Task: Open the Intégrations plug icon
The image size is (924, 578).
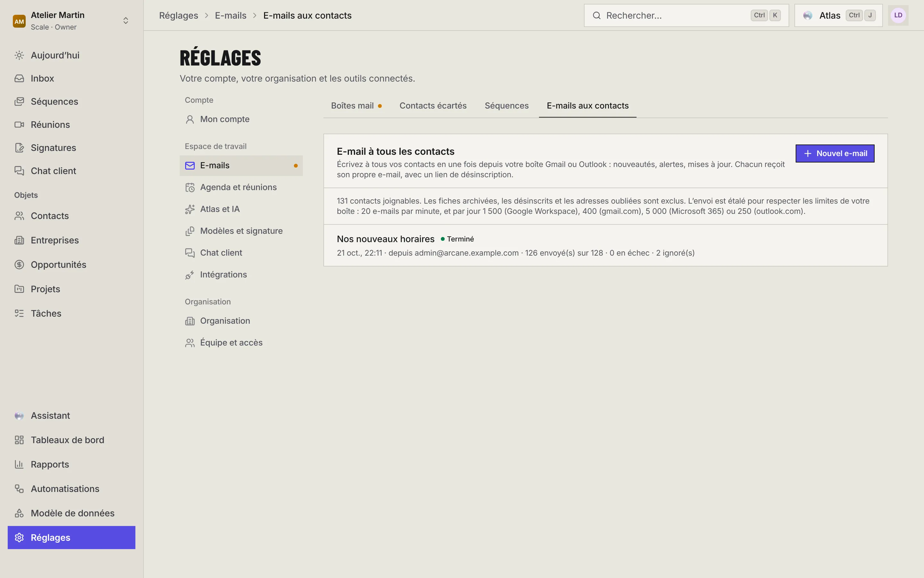Action: click(190, 275)
